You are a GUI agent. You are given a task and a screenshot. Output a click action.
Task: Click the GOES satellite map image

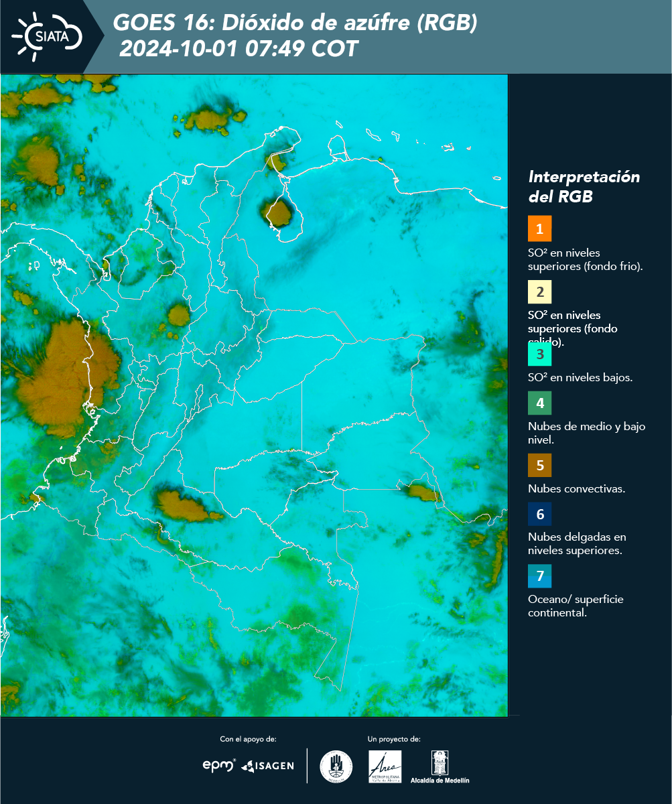254,395
